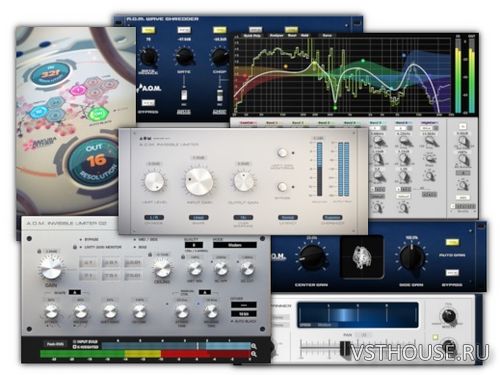Click the first knob in Wave Shredder
The width and height of the screenshot is (500, 375).
click(148, 57)
